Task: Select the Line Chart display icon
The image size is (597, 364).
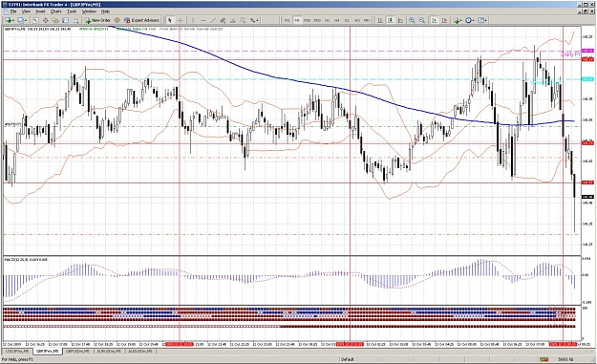Action: pos(400,20)
